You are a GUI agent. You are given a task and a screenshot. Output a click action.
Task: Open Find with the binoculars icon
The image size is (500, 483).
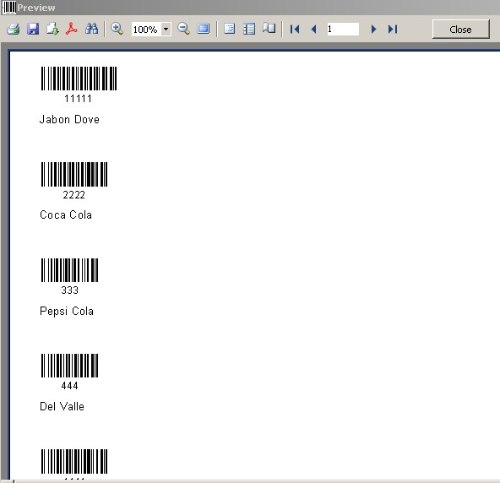pos(91,29)
